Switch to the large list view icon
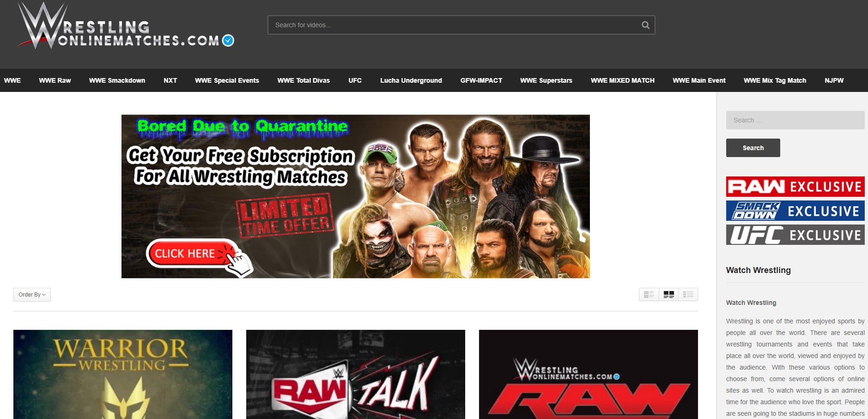The height and width of the screenshot is (419, 868). coord(649,294)
